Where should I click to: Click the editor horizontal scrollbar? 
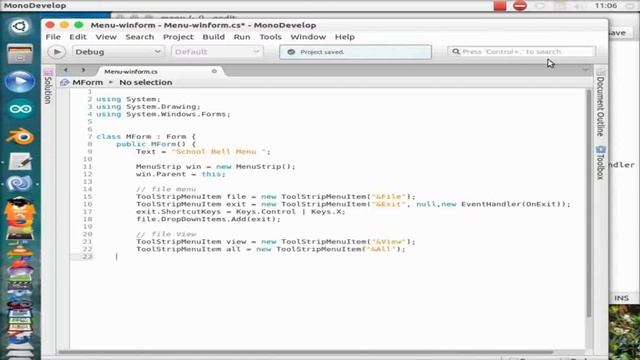point(305,352)
